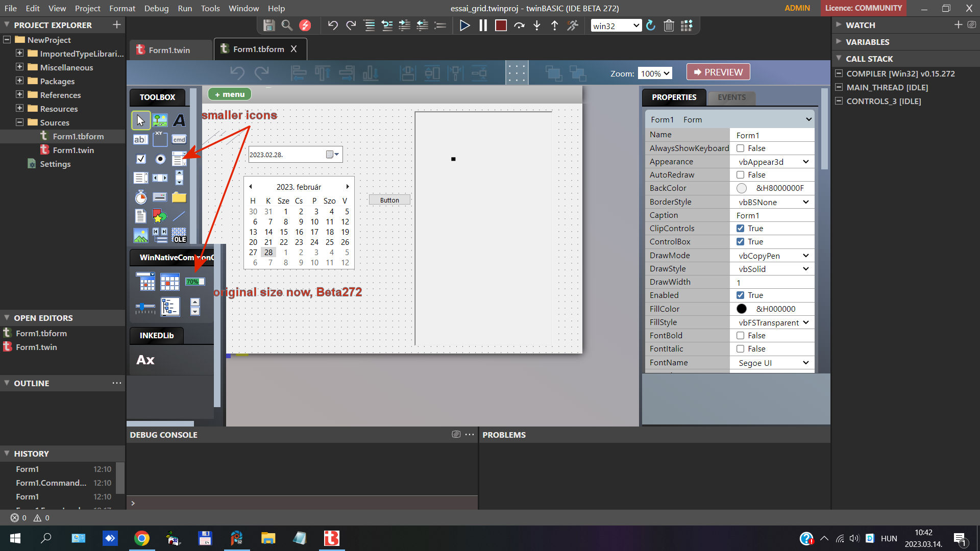This screenshot has width=980, height=551.
Task: Pick the OLE control icon
Action: click(179, 235)
